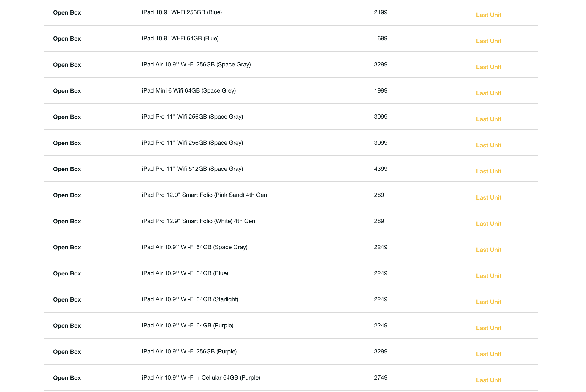Viewport: 586px width, 392px height.
Task: Select iPad Air 10.9'' 256GB Space Gray name
Action: point(196,64)
